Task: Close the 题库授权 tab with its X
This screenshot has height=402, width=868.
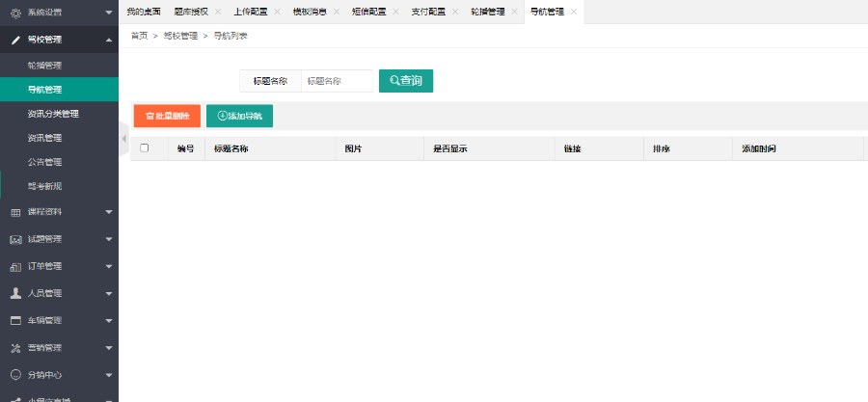Action: tap(218, 12)
